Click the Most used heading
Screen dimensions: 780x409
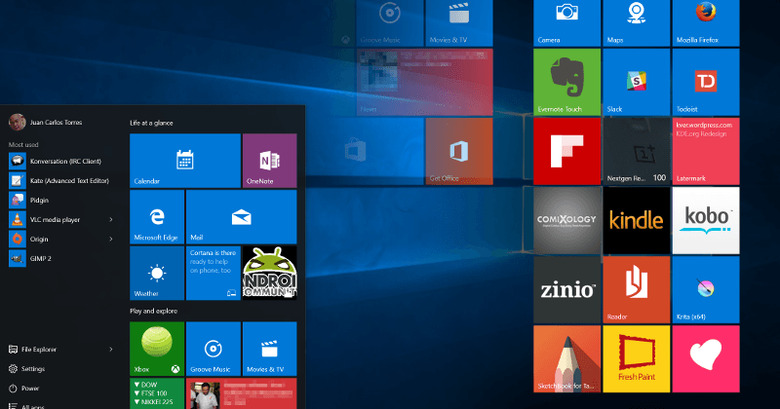tap(23, 144)
